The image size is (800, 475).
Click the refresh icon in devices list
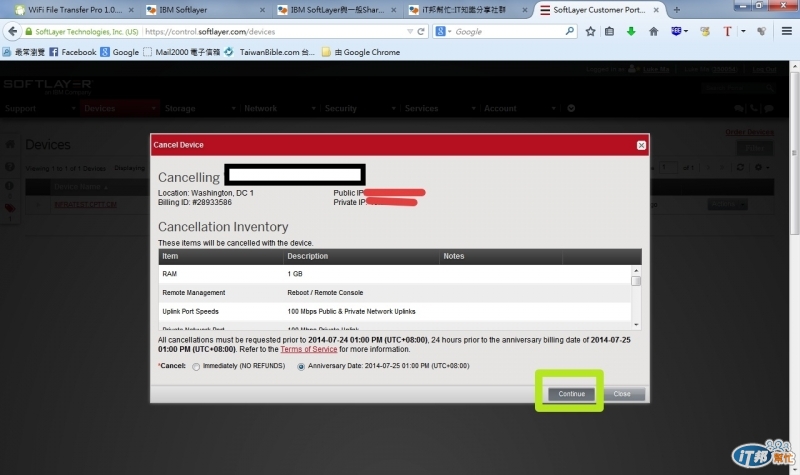(x=740, y=167)
